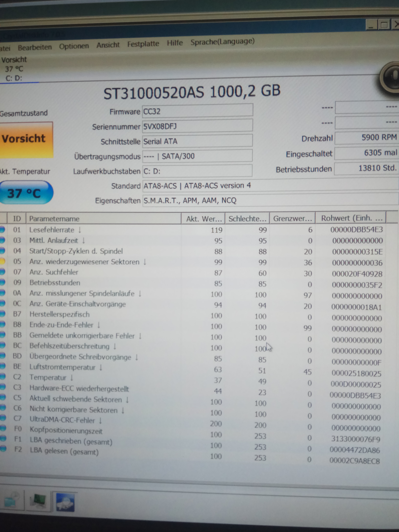399x532 pixels.
Task: Click the blue status dot for Lesefehlerrate
Action: tap(2, 230)
